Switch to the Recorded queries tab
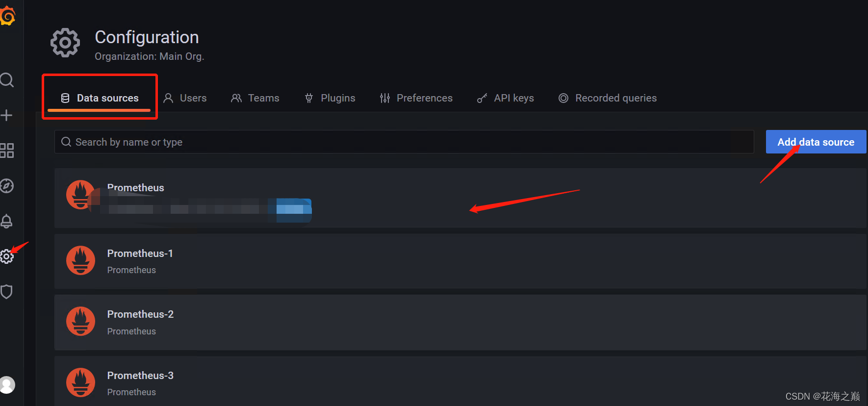Viewport: 868px width, 406px height. pos(608,98)
